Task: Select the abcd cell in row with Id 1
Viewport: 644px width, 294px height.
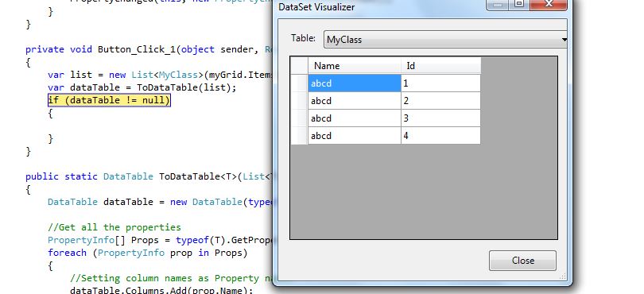Action: pos(354,83)
